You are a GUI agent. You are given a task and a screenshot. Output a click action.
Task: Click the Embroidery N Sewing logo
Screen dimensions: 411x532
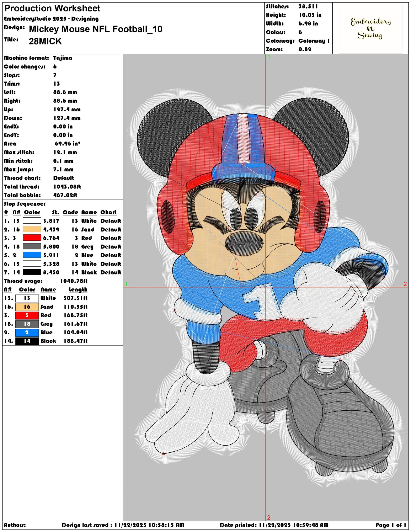pos(370,28)
